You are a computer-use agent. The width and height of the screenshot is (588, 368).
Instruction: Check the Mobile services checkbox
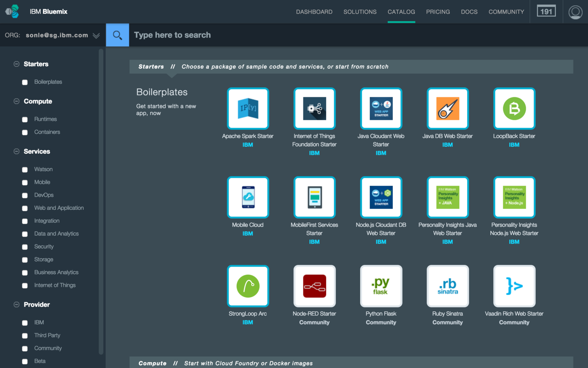[x=25, y=182]
